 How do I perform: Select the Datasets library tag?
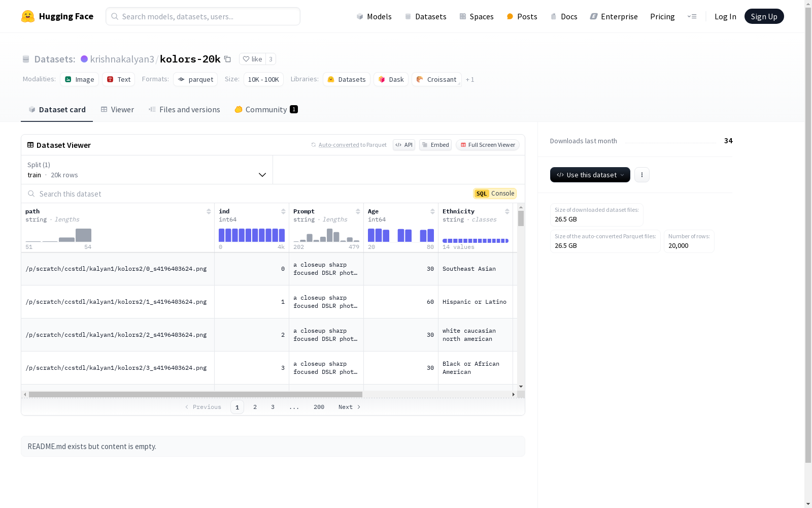coord(347,79)
